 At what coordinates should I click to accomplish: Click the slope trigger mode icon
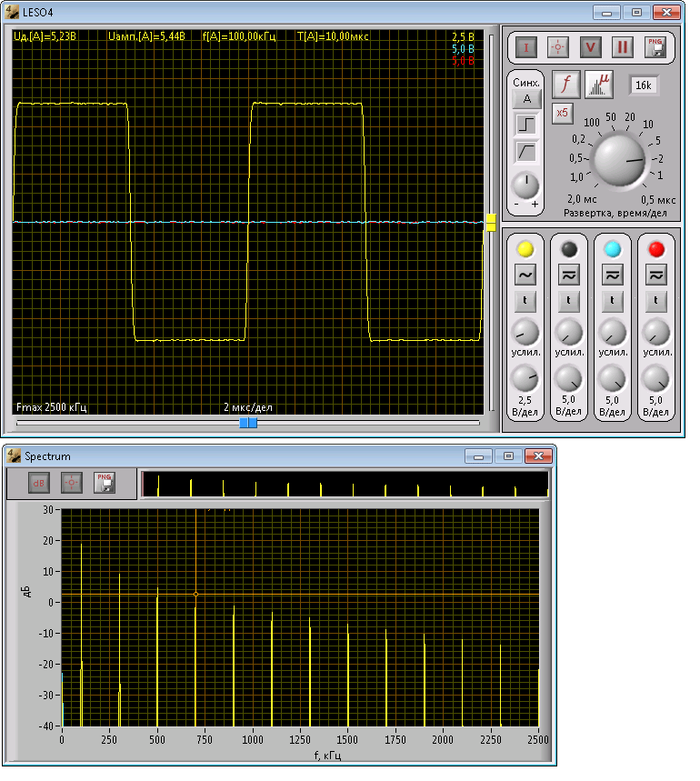526,152
